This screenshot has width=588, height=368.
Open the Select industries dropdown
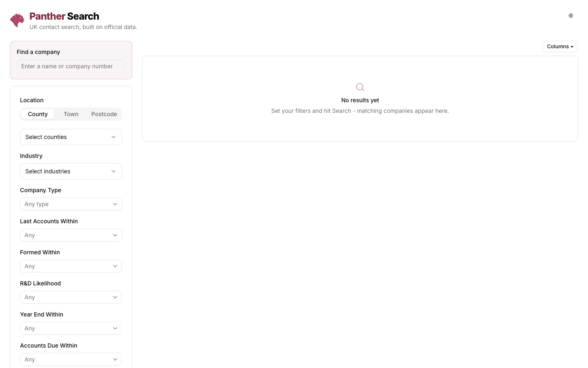(x=71, y=171)
